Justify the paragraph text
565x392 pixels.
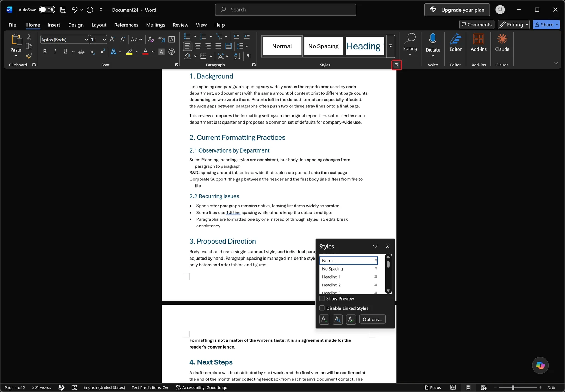click(x=218, y=46)
